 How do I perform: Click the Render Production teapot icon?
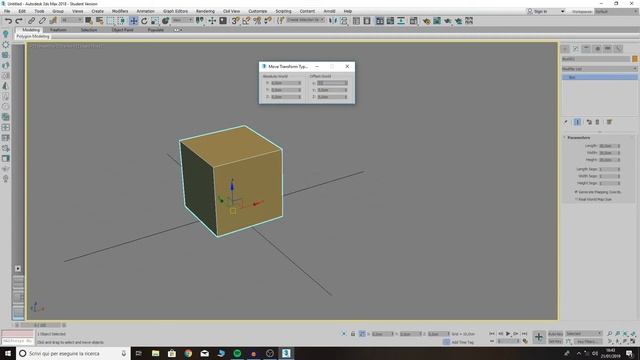coord(448,21)
